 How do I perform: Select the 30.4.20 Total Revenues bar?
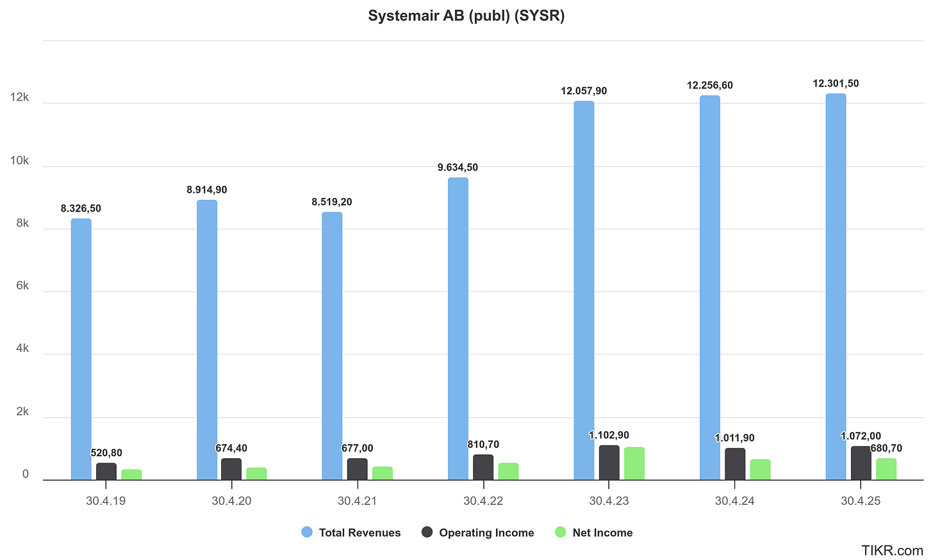[207, 340]
